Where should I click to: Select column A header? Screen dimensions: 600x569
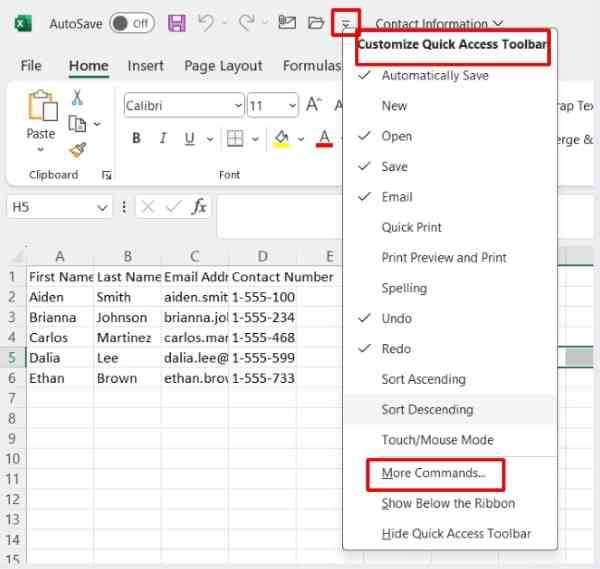click(60, 256)
